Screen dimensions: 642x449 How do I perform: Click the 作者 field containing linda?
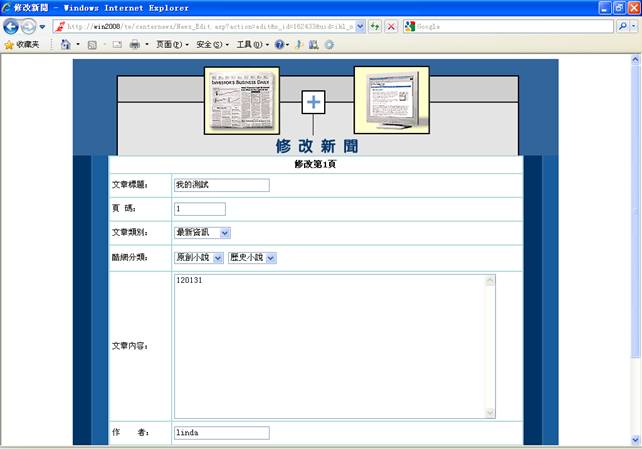(221, 433)
